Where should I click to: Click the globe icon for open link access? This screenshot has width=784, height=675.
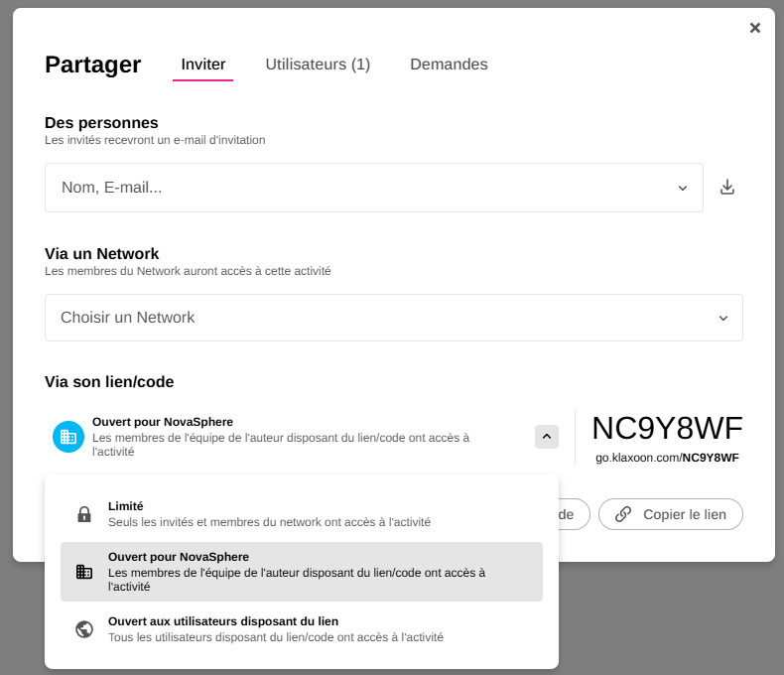tap(84, 629)
